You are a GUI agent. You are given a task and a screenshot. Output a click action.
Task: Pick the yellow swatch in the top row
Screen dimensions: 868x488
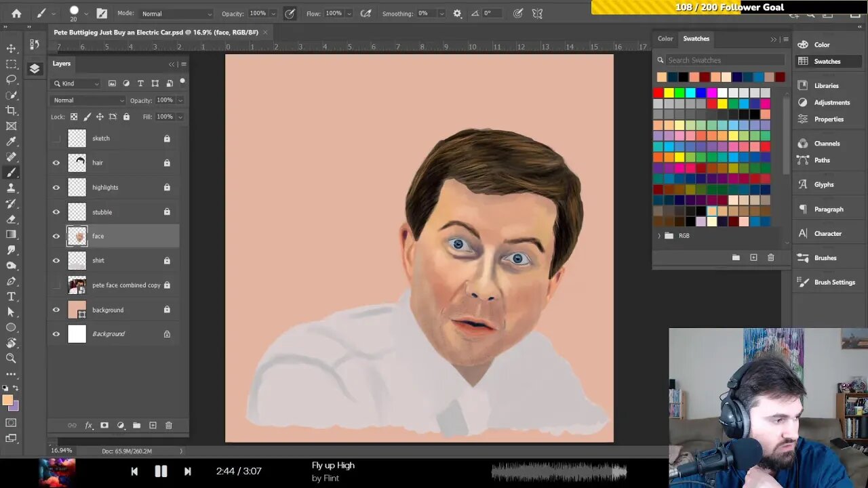tap(669, 93)
